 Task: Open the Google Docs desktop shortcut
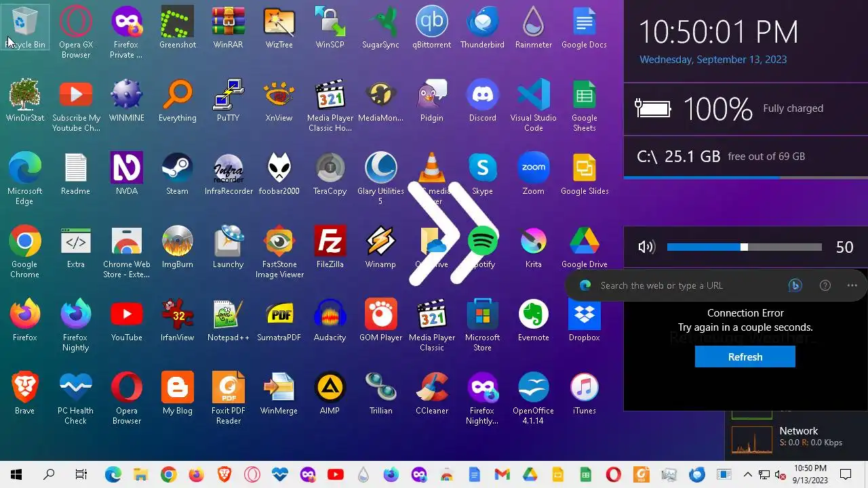click(x=585, y=27)
